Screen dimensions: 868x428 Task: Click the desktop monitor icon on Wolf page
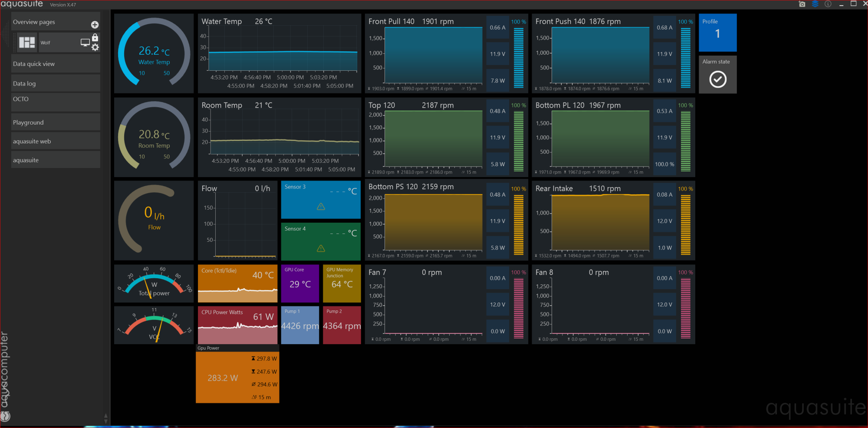pyautogui.click(x=85, y=43)
